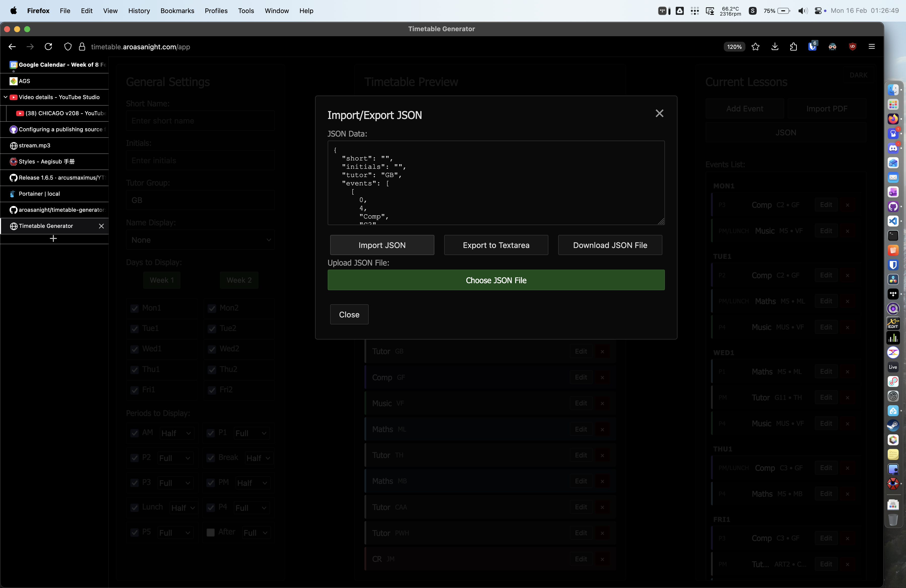Reset zoom via the 120% badge
Screen dimensions: 906x588
pos(734,47)
